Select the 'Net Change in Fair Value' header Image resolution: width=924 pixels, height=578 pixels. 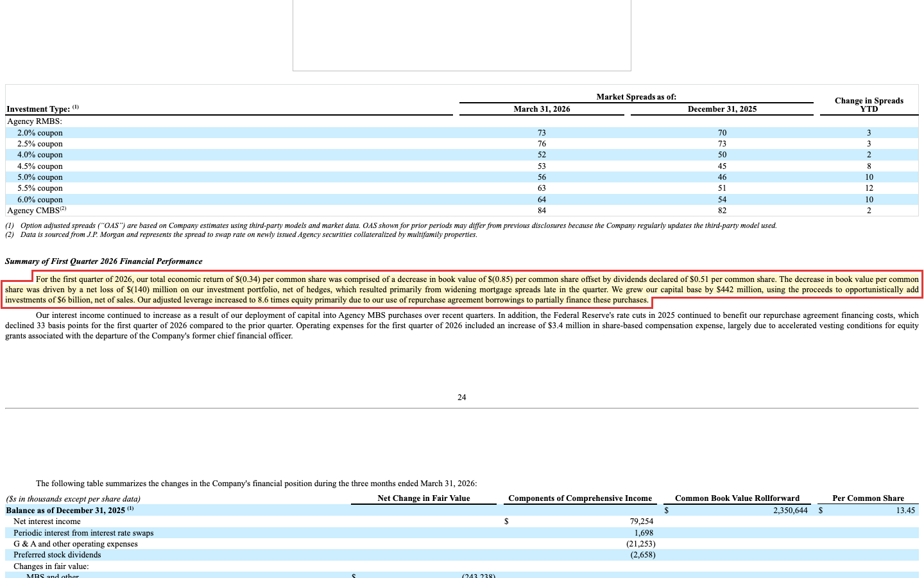pyautogui.click(x=424, y=498)
